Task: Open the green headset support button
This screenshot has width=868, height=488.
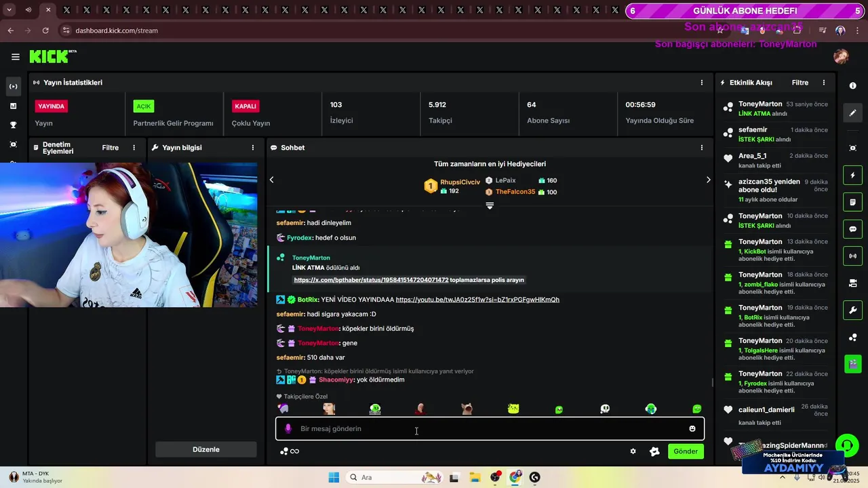Action: (847, 445)
